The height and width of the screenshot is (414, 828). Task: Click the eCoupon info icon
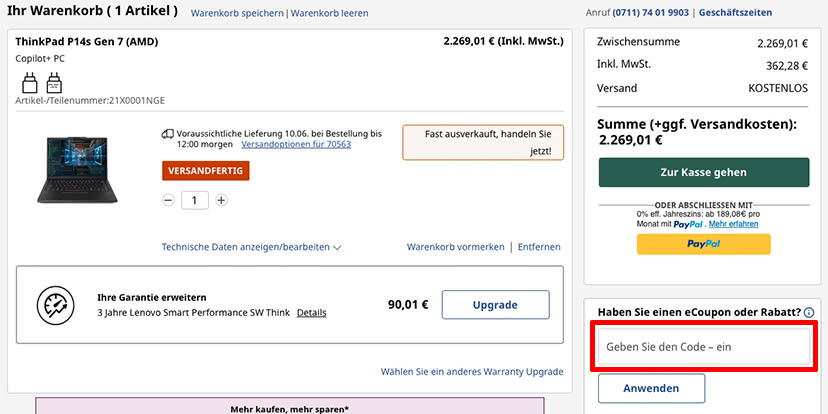tap(808, 313)
